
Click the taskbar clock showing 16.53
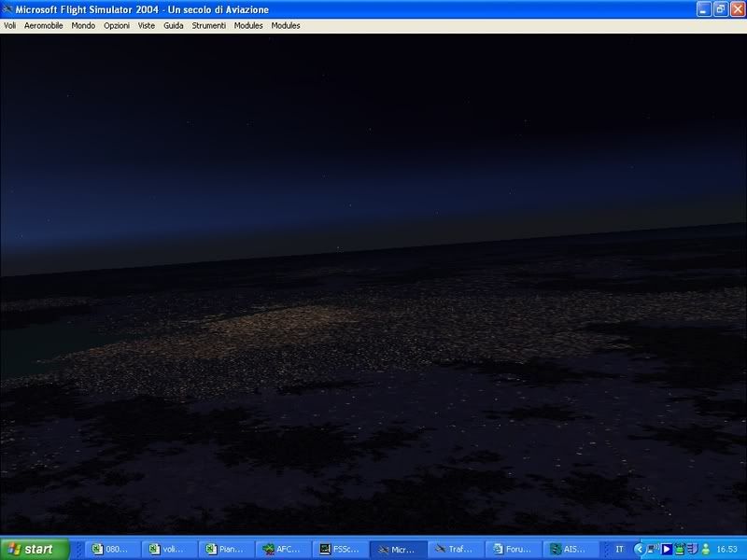click(727, 549)
